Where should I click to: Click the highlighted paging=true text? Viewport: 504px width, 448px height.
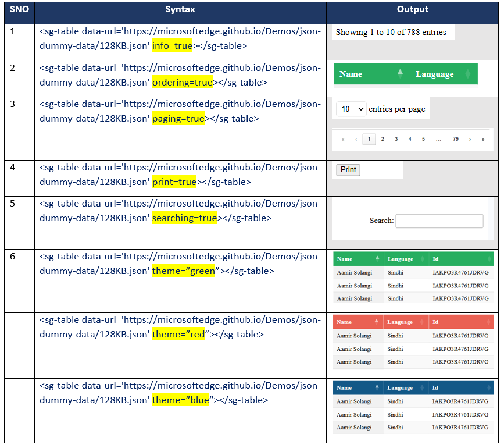pyautogui.click(x=178, y=119)
